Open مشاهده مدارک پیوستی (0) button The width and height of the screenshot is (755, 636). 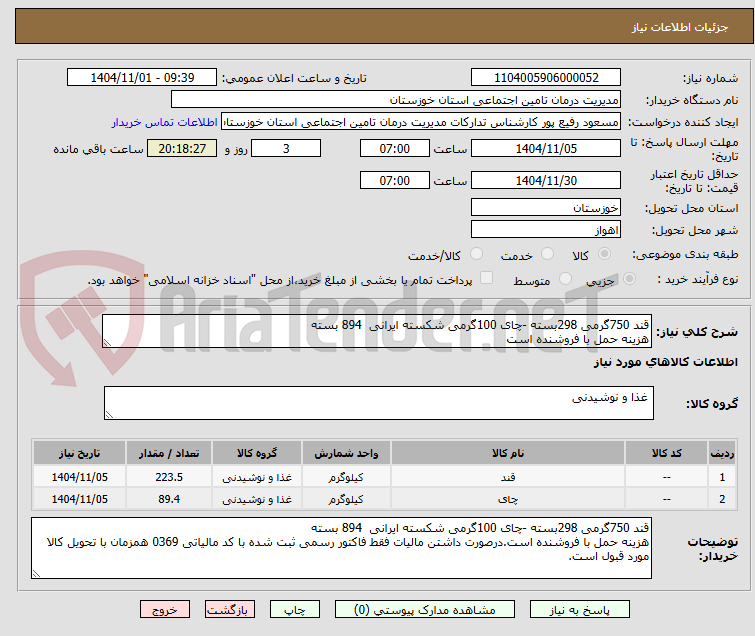pos(425,610)
